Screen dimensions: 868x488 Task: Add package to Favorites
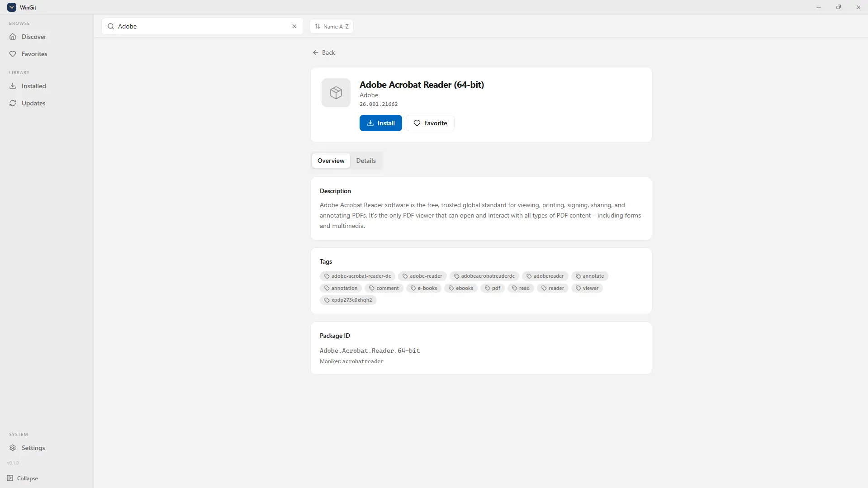click(430, 123)
